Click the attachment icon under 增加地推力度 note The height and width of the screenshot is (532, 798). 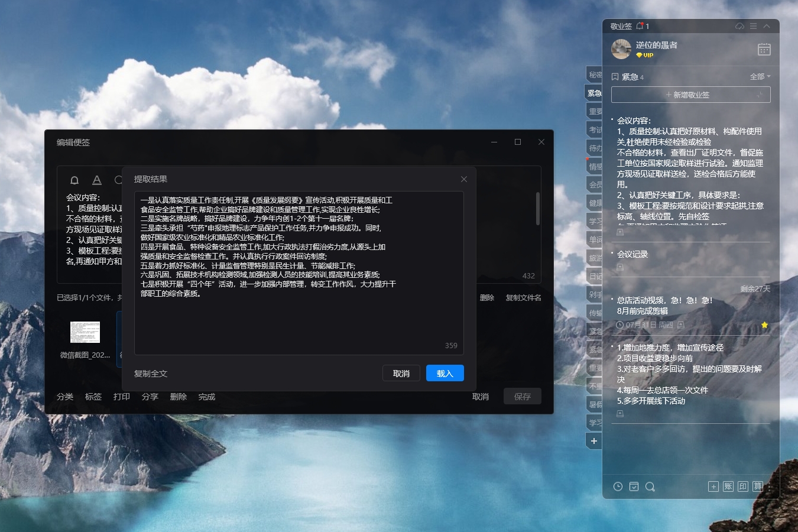coord(620,414)
